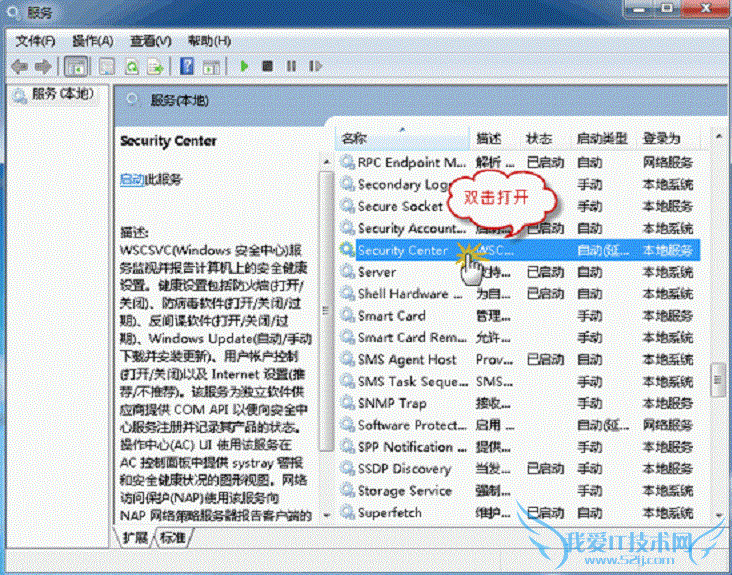Select the 服务(本地) node in the left tree
Screen dimensions: 732x575
pos(54,94)
